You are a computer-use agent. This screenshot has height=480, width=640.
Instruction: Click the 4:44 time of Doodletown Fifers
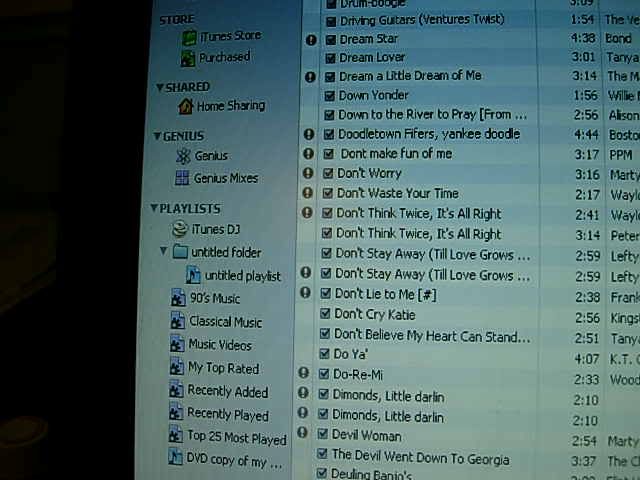pyautogui.click(x=586, y=135)
